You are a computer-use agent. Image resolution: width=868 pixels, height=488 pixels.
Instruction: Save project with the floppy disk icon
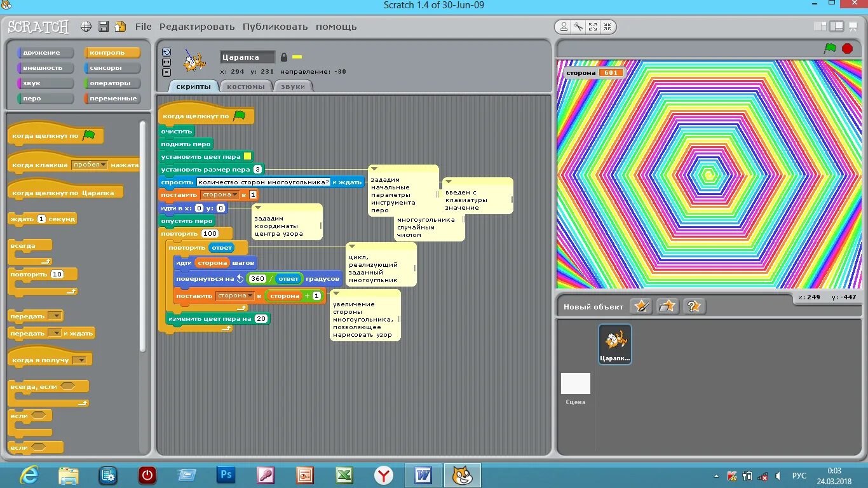click(104, 27)
